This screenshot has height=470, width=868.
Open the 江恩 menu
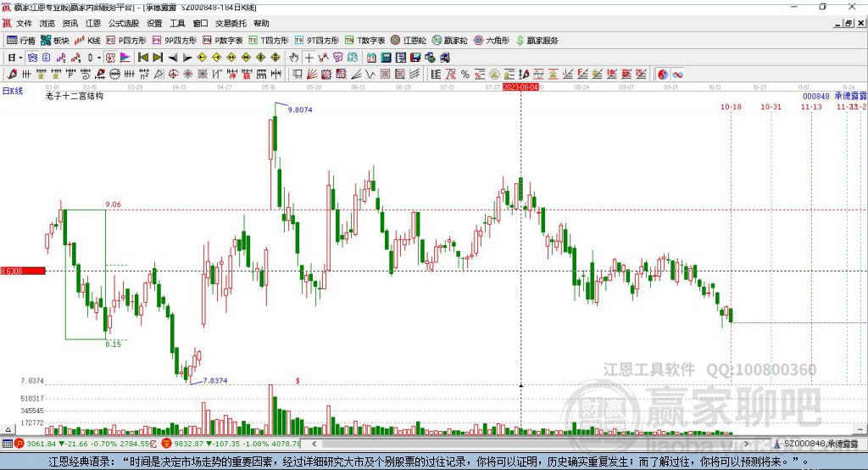click(93, 23)
